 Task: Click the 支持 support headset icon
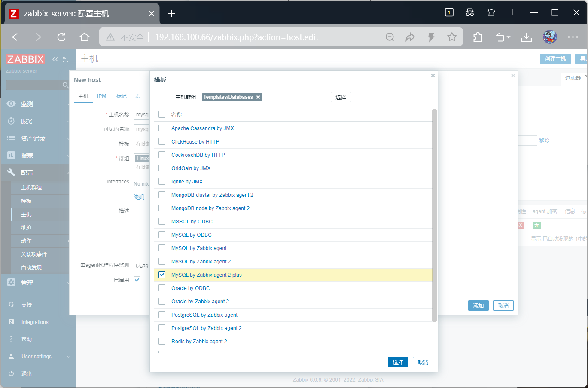11,305
